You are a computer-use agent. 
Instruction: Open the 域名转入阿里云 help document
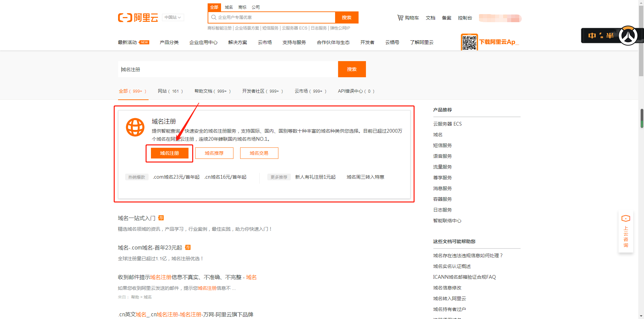pyautogui.click(x=449, y=299)
